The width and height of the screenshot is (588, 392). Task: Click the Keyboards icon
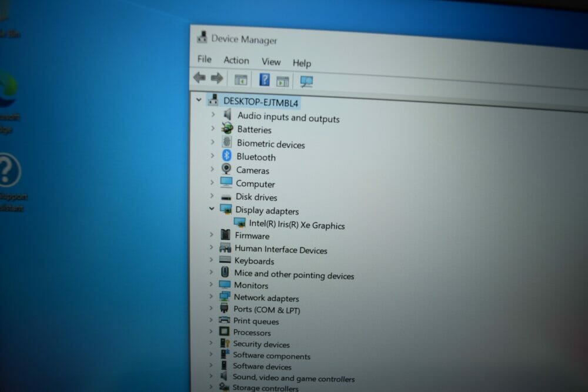point(225,259)
